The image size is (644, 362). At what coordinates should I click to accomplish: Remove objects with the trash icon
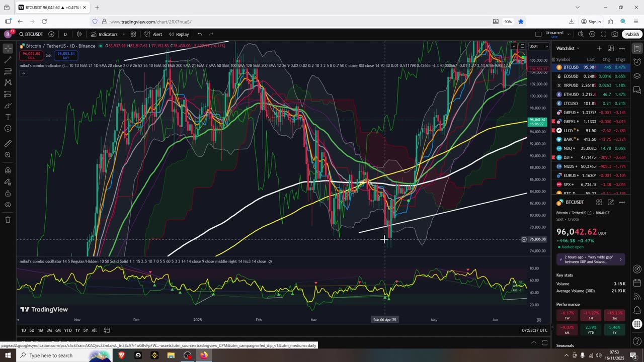coord(8,220)
